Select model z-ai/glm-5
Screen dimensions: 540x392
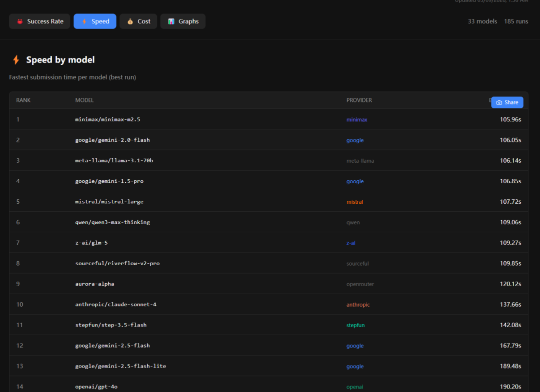(91, 243)
